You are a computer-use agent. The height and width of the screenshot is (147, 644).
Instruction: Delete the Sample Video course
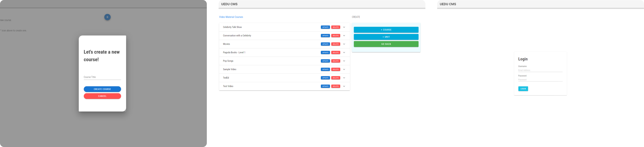[x=336, y=69]
